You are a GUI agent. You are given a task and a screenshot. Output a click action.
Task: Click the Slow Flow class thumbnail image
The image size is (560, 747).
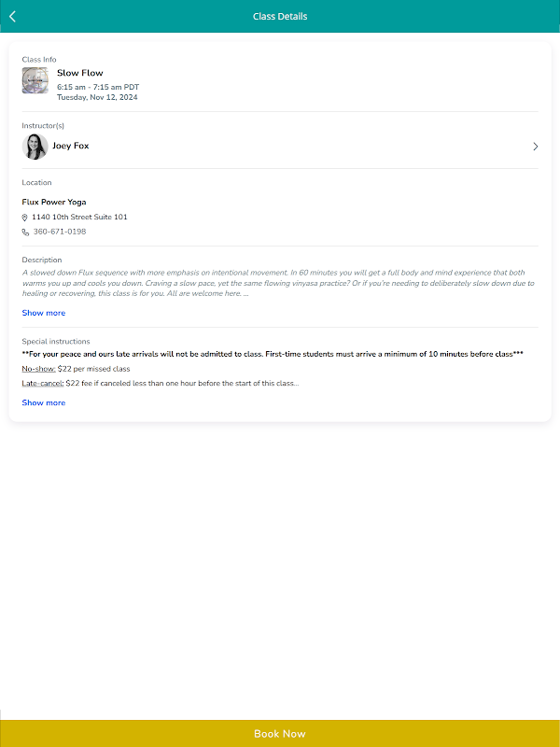tap(35, 80)
